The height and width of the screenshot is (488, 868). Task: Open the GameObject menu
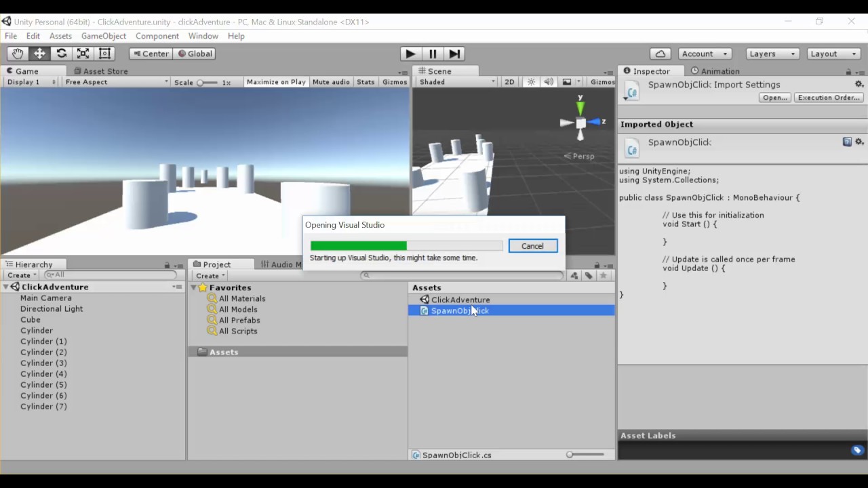tap(104, 36)
